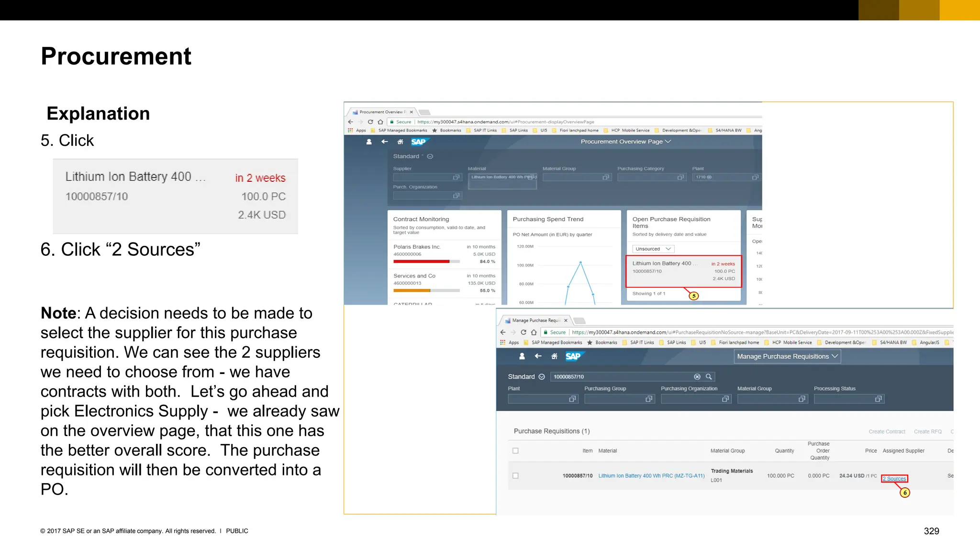Switch to the Procurement Overview browser tab
Image resolution: width=980 pixels, height=551 pixels.
coord(381,112)
